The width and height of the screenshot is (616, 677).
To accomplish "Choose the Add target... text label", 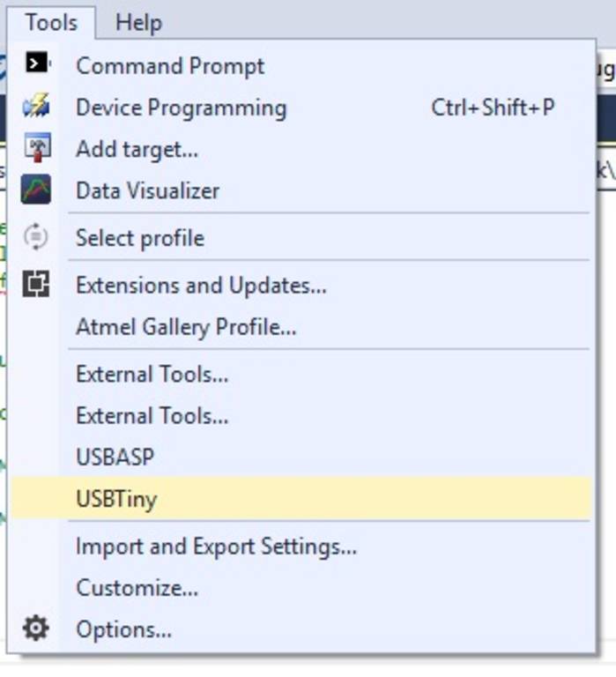I will point(137,148).
